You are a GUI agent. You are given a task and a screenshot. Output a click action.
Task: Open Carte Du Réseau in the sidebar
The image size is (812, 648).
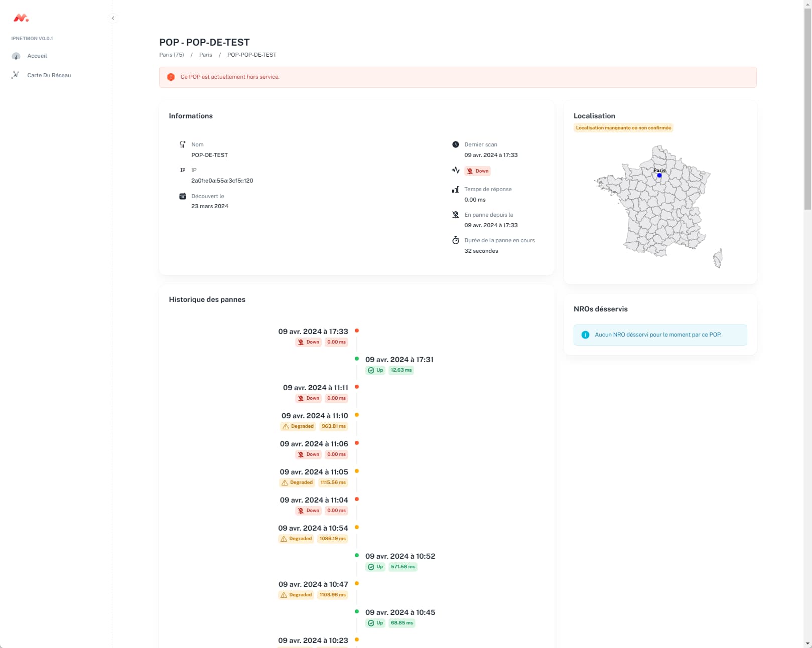49,75
